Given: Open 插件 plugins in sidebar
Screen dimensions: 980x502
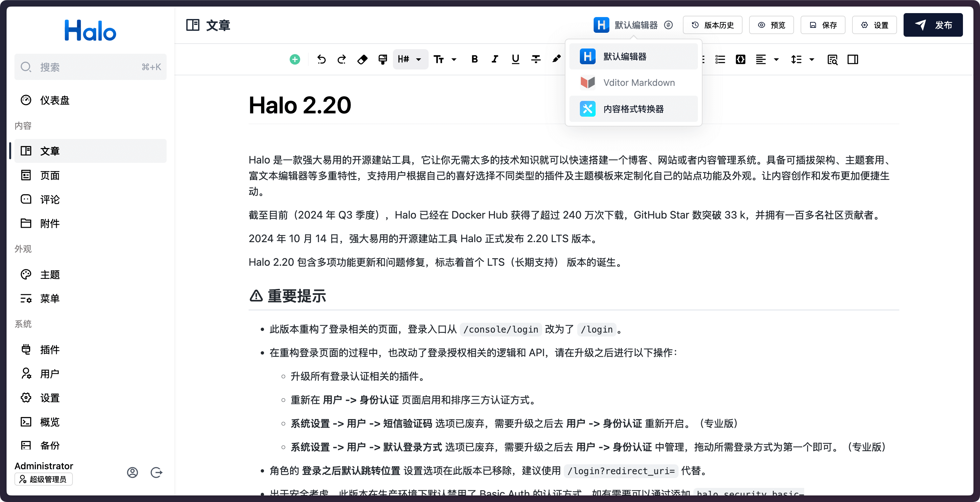Looking at the screenshot, I should tap(90, 350).
